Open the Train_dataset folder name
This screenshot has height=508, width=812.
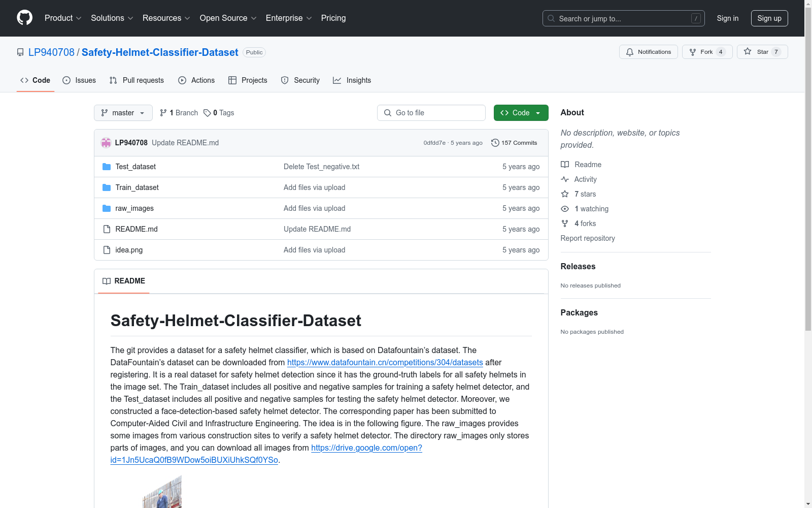137,187
